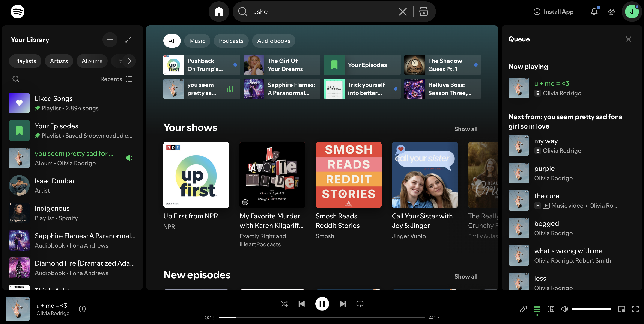
Task: Open the Browse icon in search bar
Action: click(423, 12)
